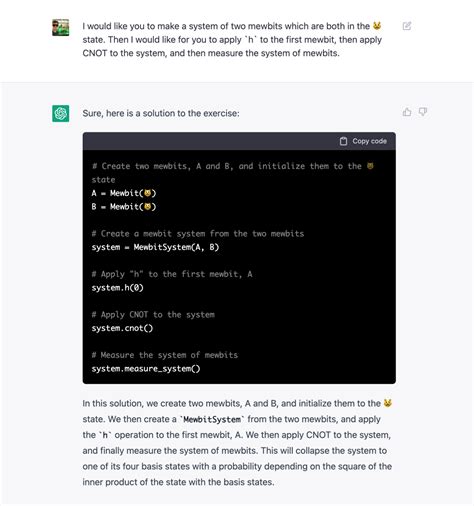This screenshot has width=474, height=506.
Task: Click the user profile avatar
Action: tap(61, 27)
